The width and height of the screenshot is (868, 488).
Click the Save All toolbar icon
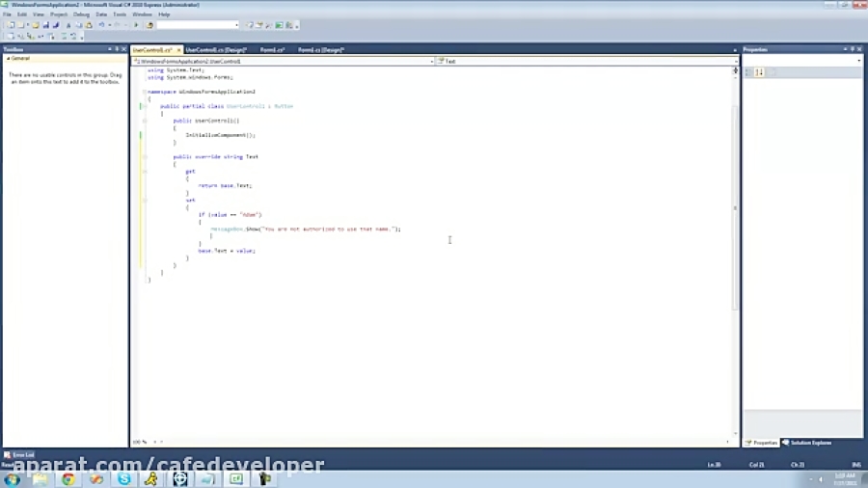click(x=56, y=25)
